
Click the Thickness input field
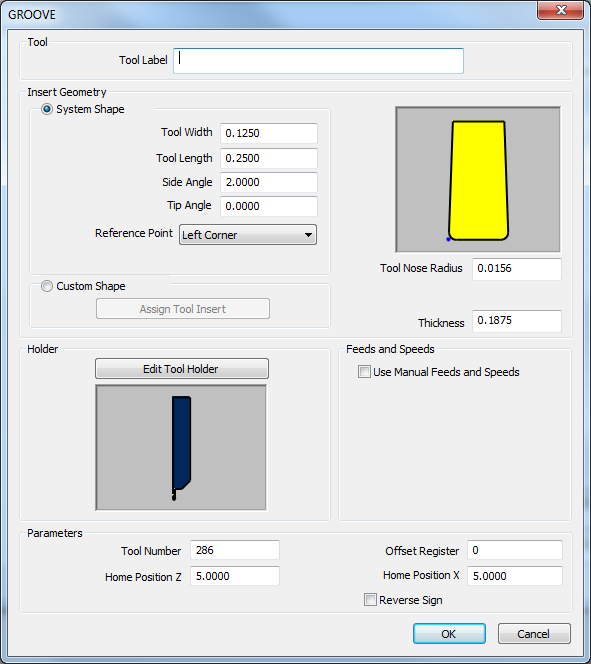(517, 321)
